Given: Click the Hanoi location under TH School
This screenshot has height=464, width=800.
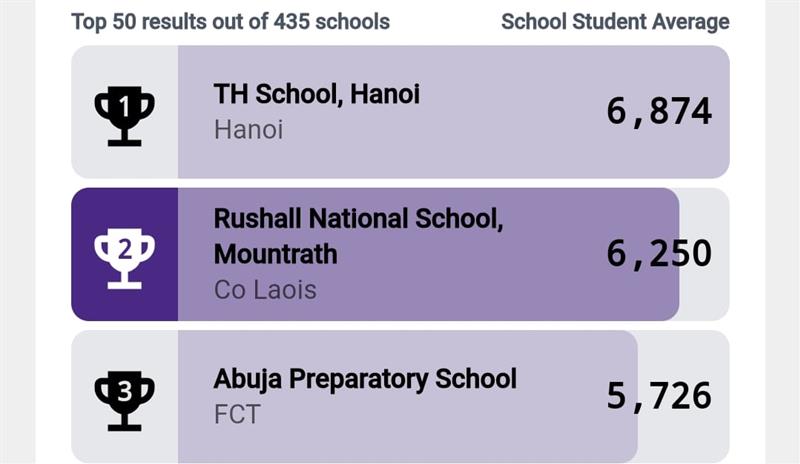Looking at the screenshot, I should click(x=248, y=130).
